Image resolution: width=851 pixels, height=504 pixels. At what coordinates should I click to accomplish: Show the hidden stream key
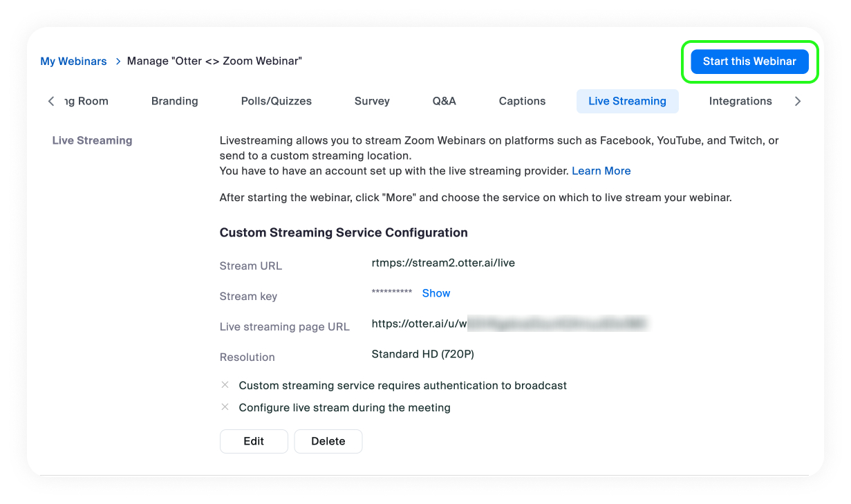pos(436,293)
